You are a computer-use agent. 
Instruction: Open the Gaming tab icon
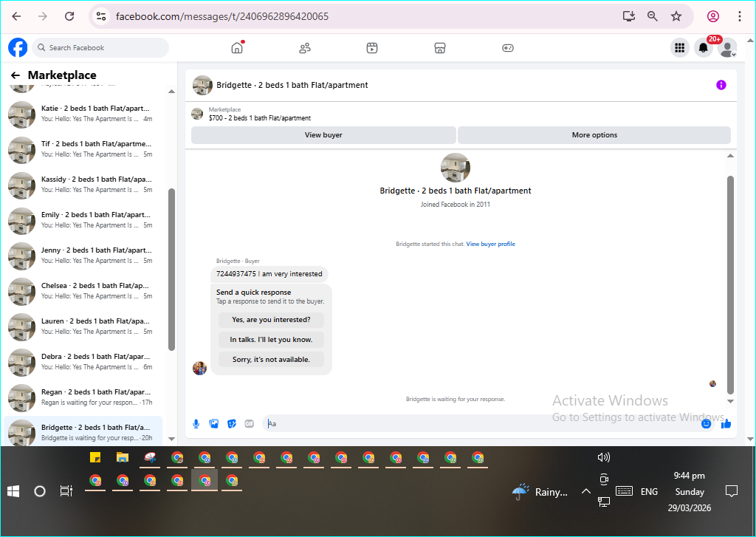point(508,48)
